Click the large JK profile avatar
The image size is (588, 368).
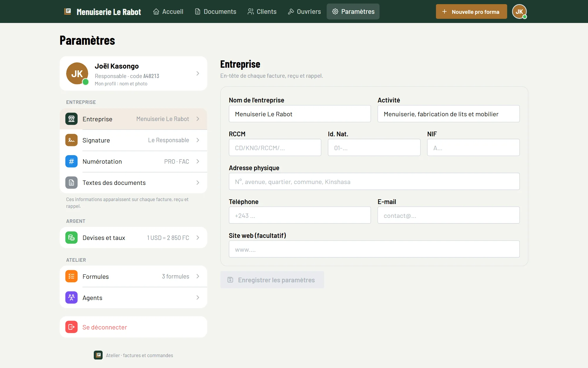tap(77, 73)
